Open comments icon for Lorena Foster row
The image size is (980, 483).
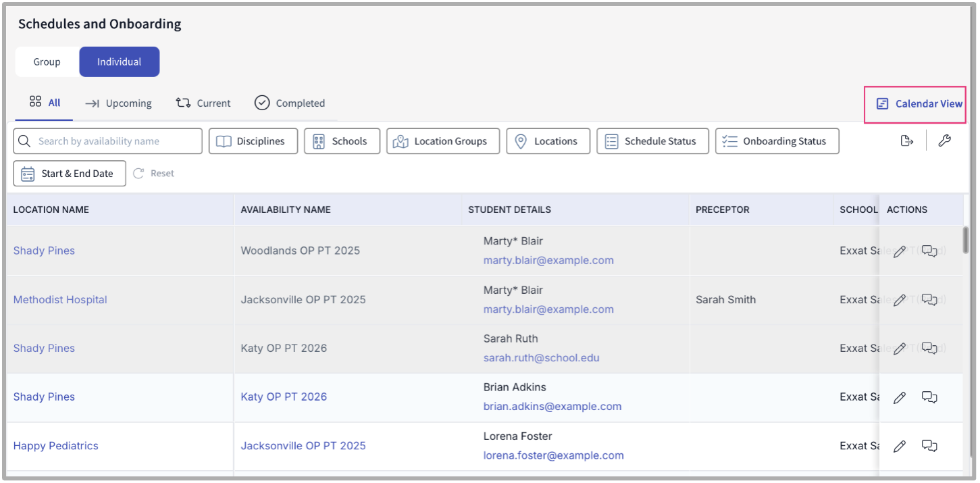pyautogui.click(x=929, y=446)
